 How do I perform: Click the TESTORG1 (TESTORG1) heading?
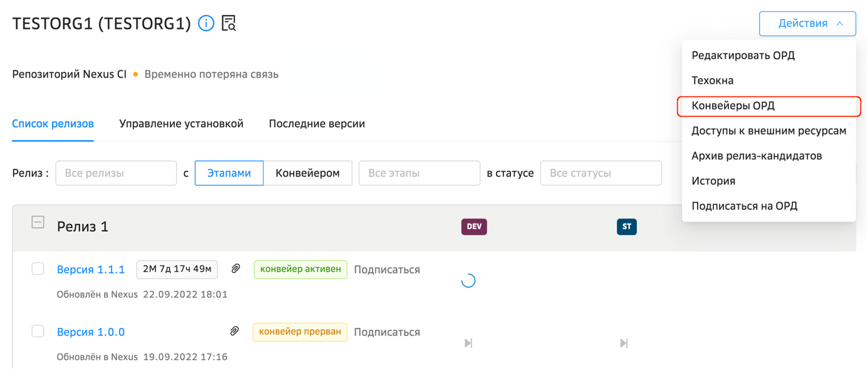pyautogui.click(x=101, y=24)
